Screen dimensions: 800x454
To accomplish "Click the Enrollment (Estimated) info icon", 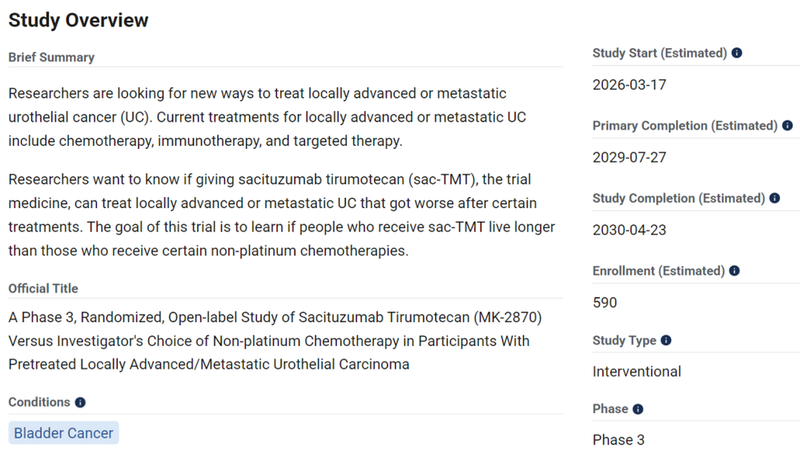I will [x=735, y=271].
